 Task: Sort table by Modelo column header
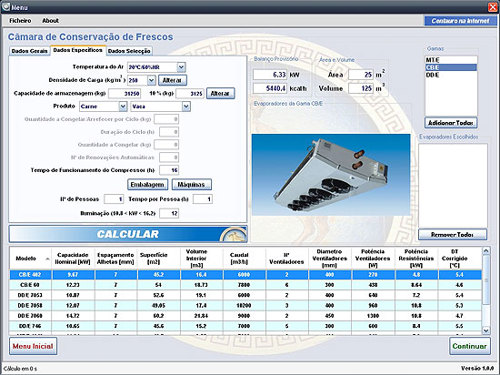click(30, 258)
